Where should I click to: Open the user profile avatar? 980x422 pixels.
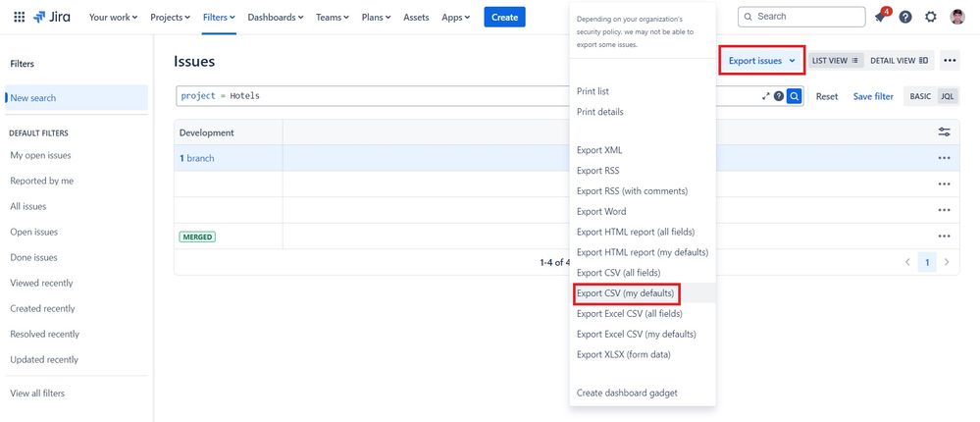956,18
